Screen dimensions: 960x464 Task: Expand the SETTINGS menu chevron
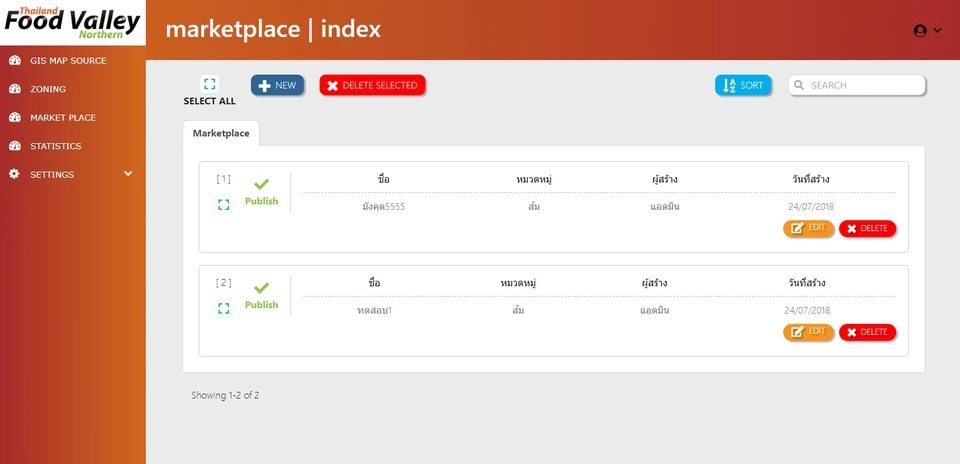point(128,174)
